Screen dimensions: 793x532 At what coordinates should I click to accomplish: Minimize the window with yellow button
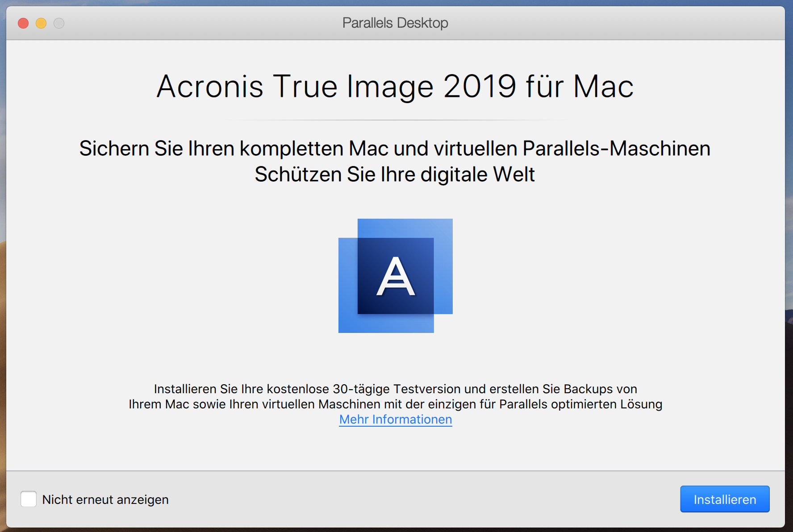[x=41, y=23]
